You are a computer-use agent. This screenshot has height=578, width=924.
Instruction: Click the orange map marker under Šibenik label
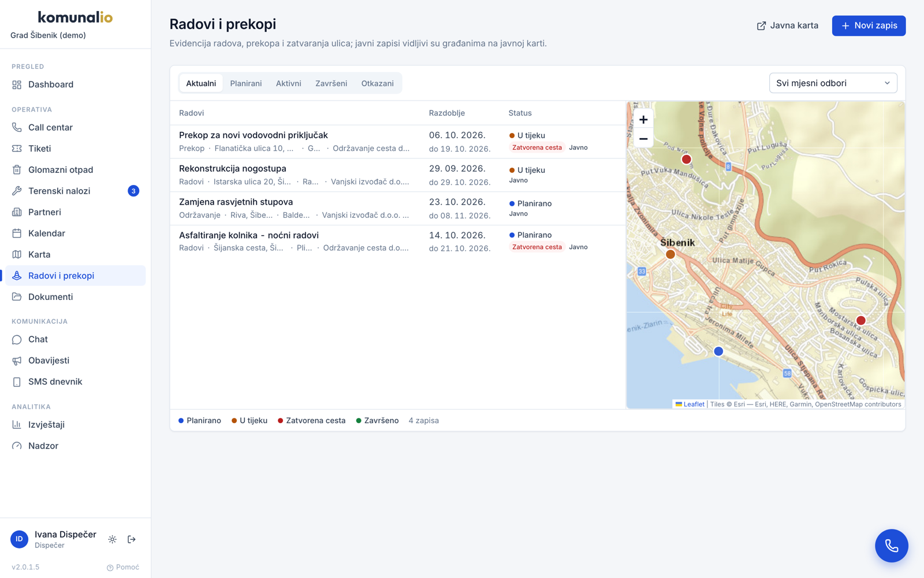670,254
